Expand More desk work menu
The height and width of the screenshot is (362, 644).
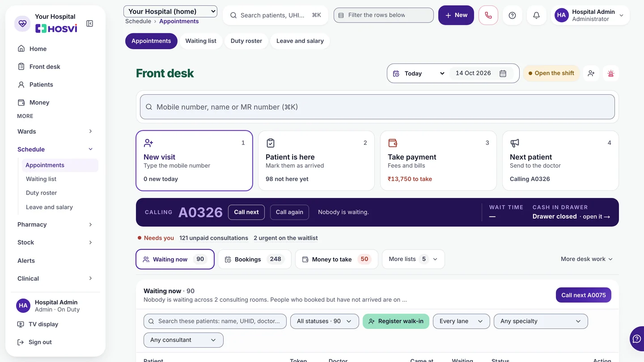(587, 259)
